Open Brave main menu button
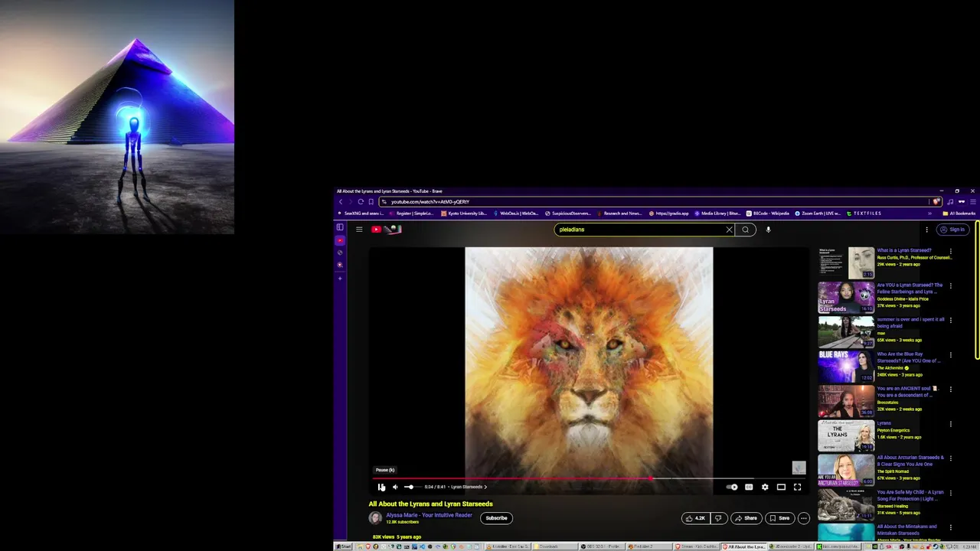The height and width of the screenshot is (551, 980). 972,202
